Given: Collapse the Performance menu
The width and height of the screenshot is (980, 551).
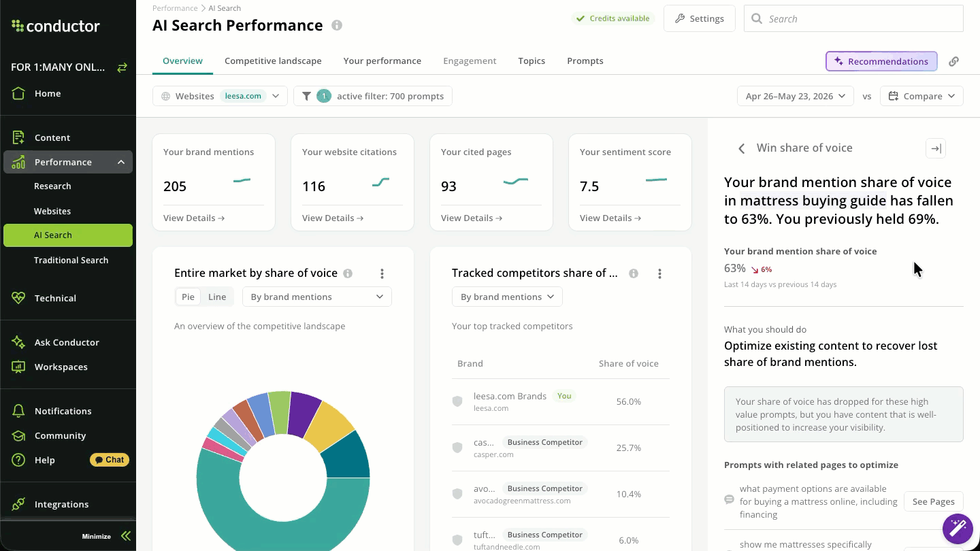Looking at the screenshot, I should (120, 162).
